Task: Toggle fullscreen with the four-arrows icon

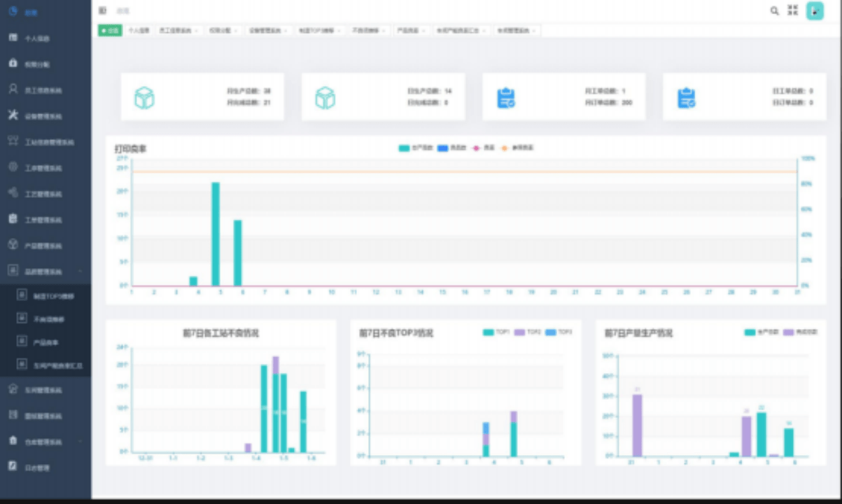Action: [x=792, y=10]
